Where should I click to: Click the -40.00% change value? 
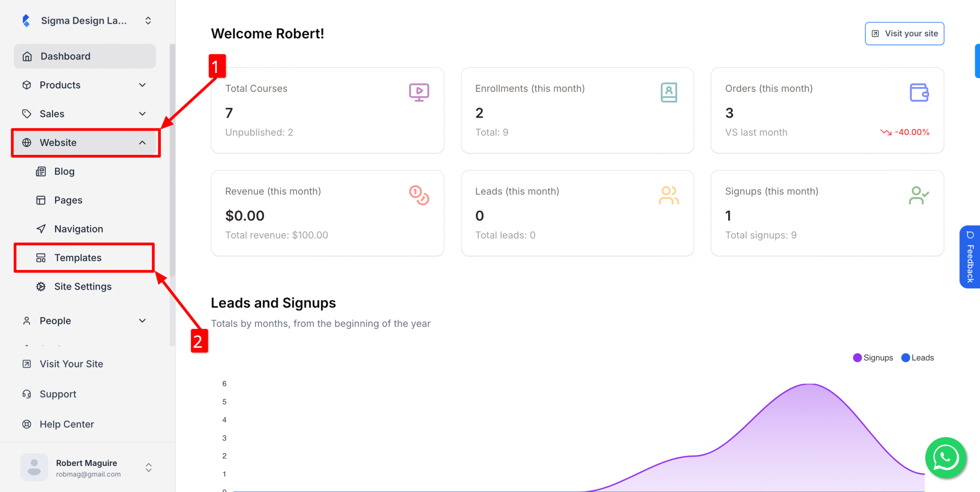912,132
